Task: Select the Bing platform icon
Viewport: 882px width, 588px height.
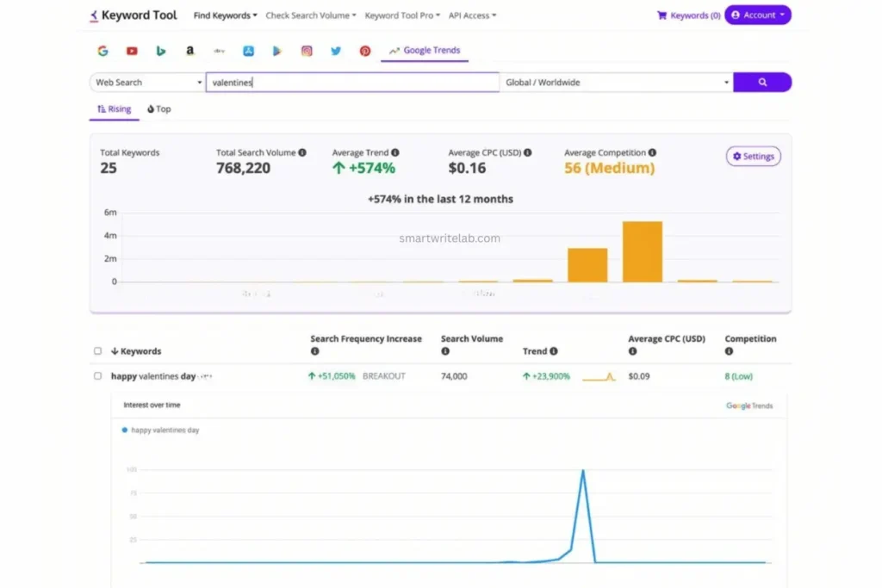Action: pos(161,51)
